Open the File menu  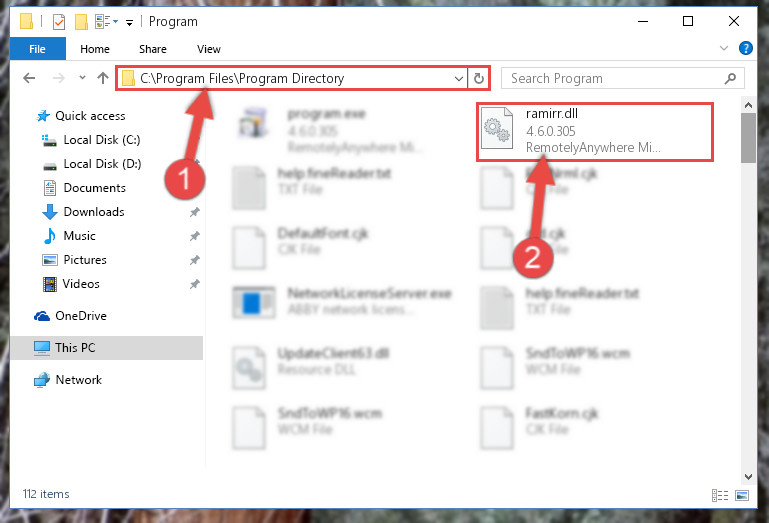pos(37,49)
